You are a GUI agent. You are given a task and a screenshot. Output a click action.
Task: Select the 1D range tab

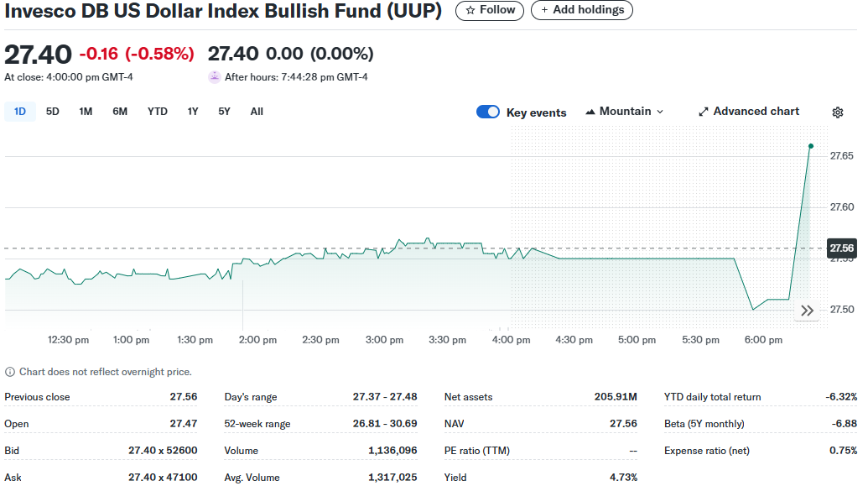coord(20,112)
